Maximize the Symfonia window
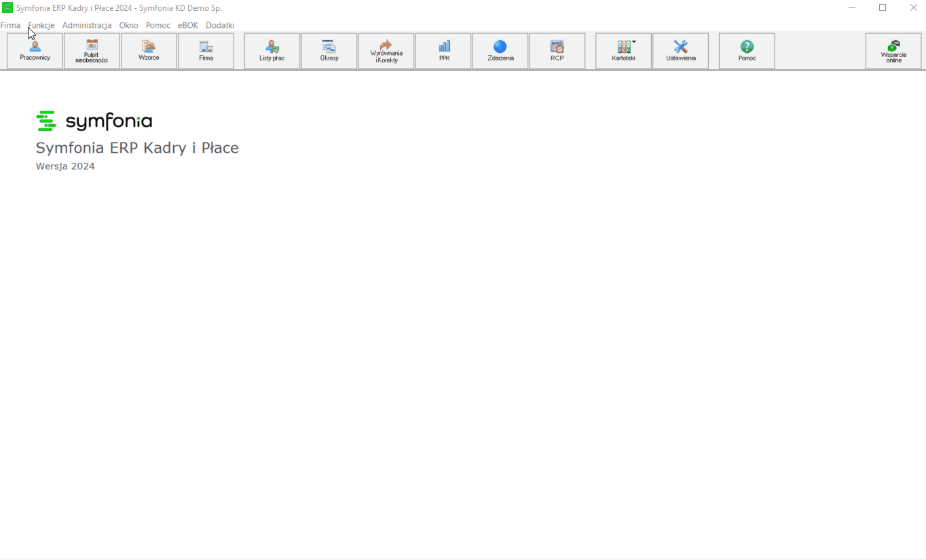 [883, 7]
